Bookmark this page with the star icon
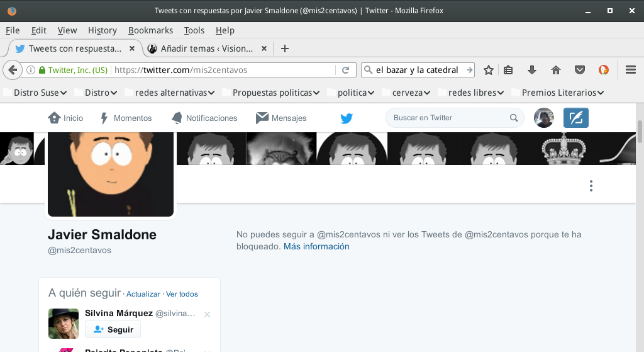Screen dimensions: 644x352 pos(488,70)
